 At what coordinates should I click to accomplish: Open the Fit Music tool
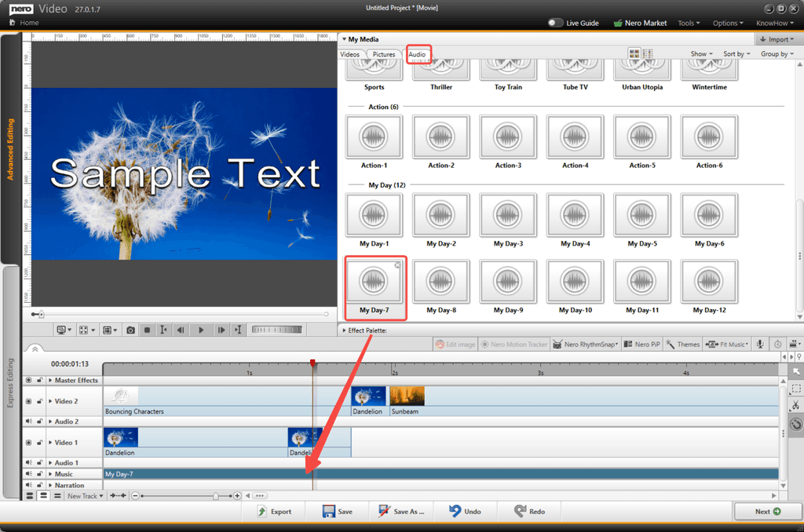pos(726,344)
